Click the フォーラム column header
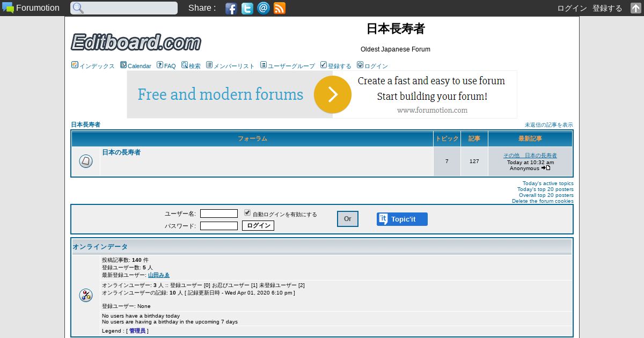 point(253,139)
